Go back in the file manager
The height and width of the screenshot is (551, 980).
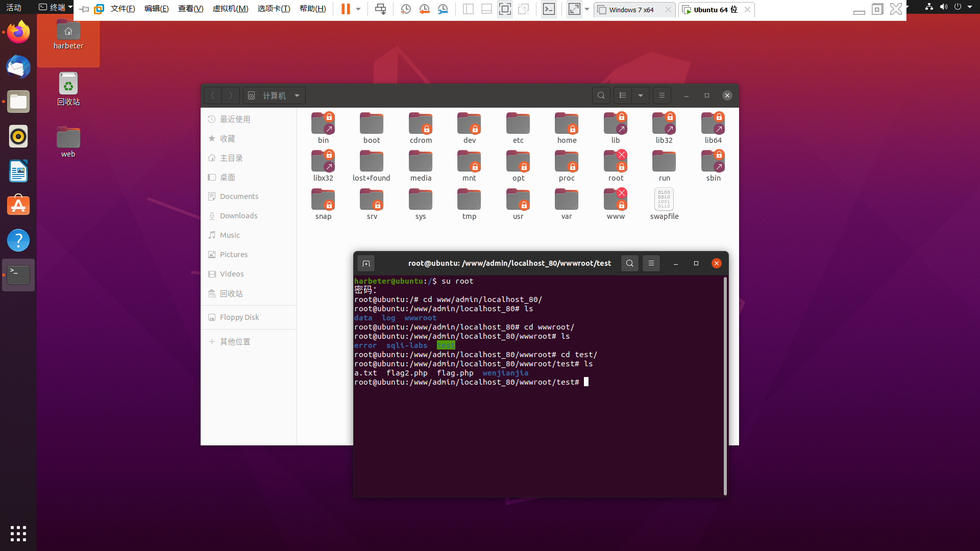point(213,95)
